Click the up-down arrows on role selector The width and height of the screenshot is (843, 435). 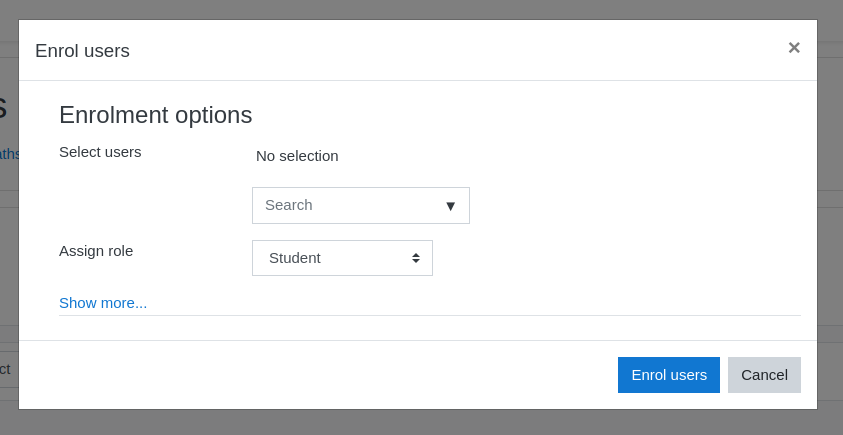[416, 258]
